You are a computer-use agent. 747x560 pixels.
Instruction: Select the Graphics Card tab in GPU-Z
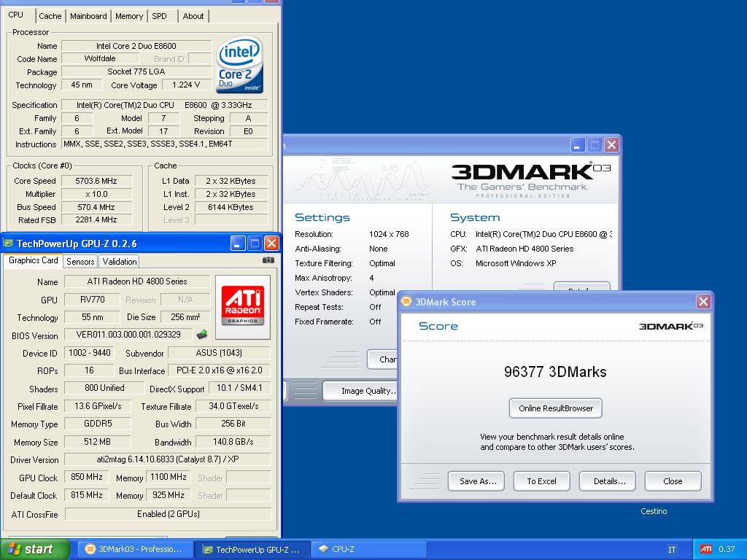pos(34,260)
